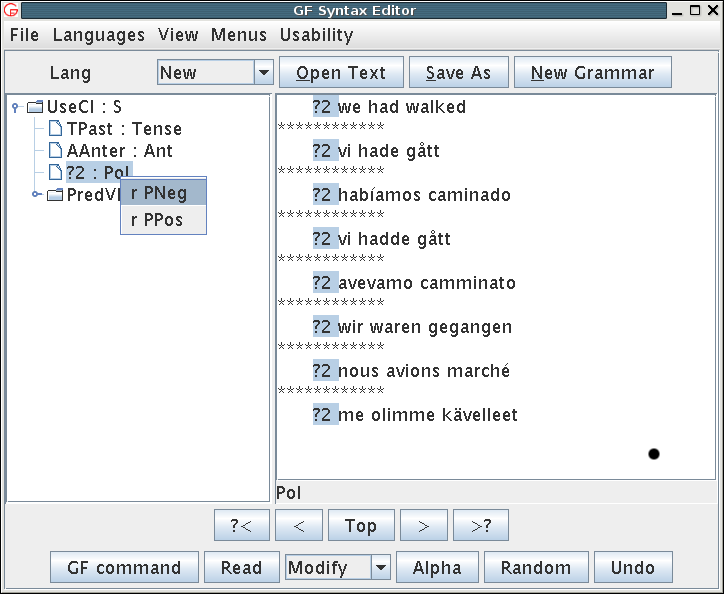The height and width of the screenshot is (594, 724).
Task: Click the AAnter document icon
Action: click(56, 151)
